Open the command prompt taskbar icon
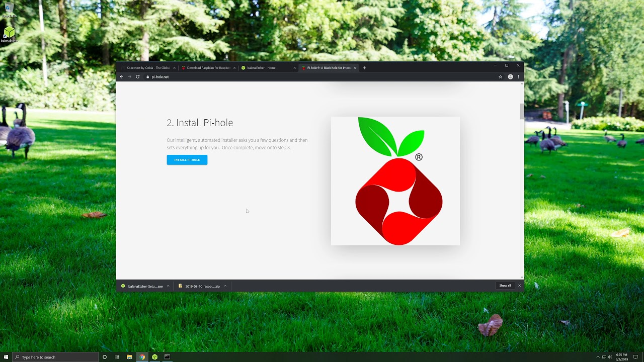Viewport: 644px width, 362px height. pyautogui.click(x=168, y=357)
